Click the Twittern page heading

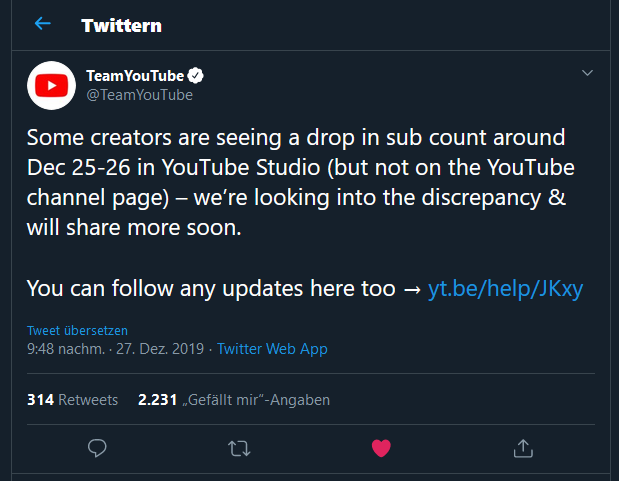tap(122, 26)
